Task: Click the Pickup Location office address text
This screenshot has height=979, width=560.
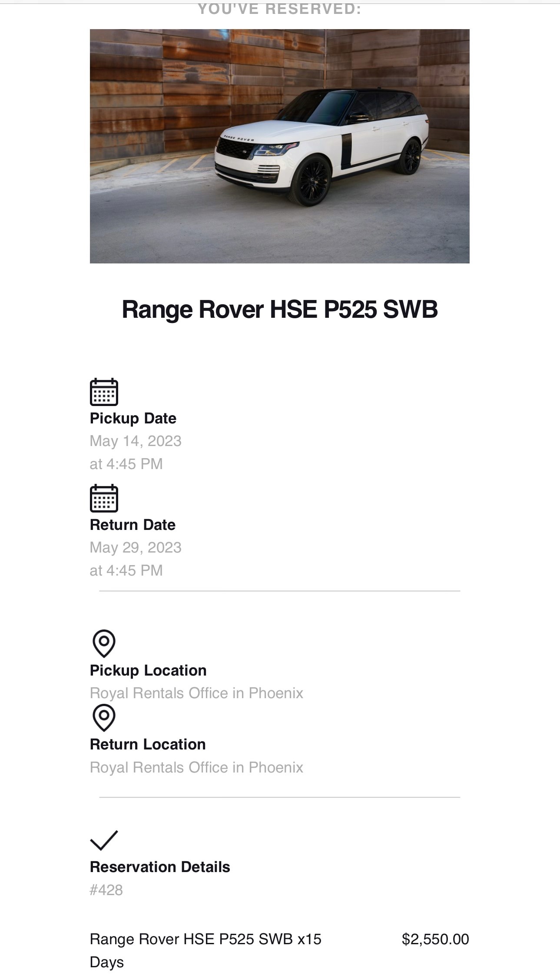Action: coord(196,693)
